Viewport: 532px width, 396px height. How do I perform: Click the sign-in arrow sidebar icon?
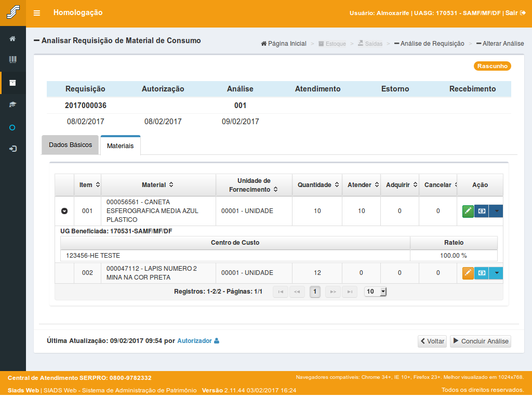[x=12, y=149]
